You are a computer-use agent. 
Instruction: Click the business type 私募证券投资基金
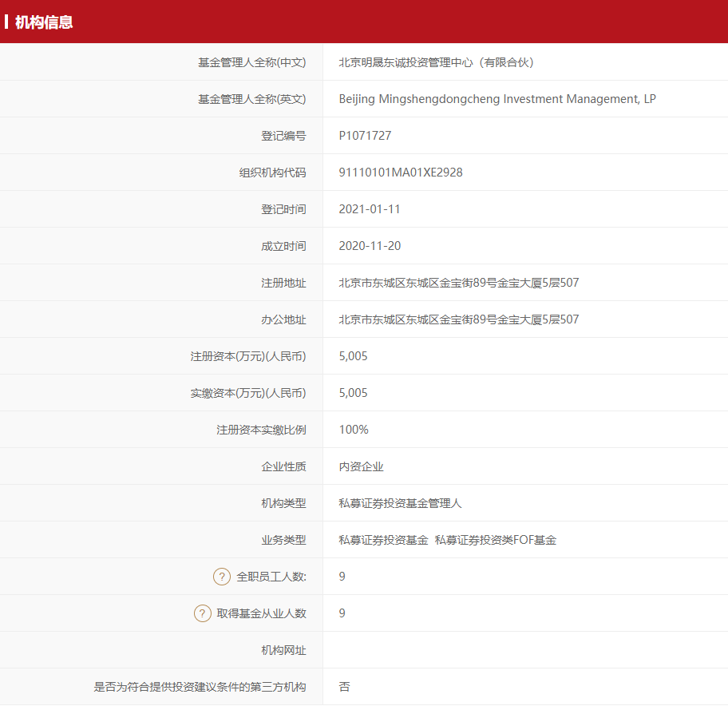tap(383, 540)
